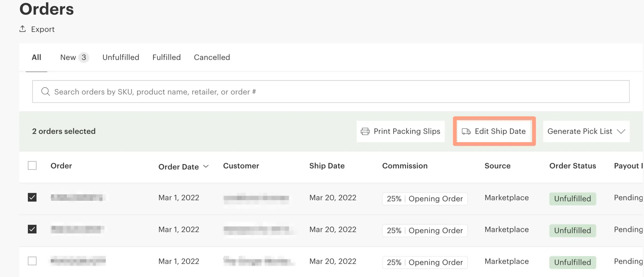Uncheck the second selected order checkbox
This screenshot has width=644, height=277.
tap(32, 229)
